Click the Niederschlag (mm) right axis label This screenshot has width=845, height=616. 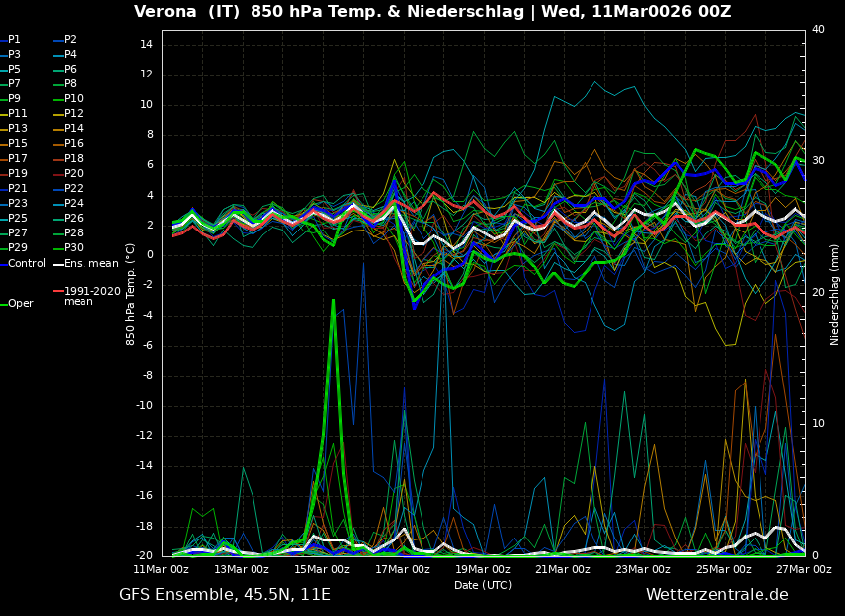pos(835,294)
